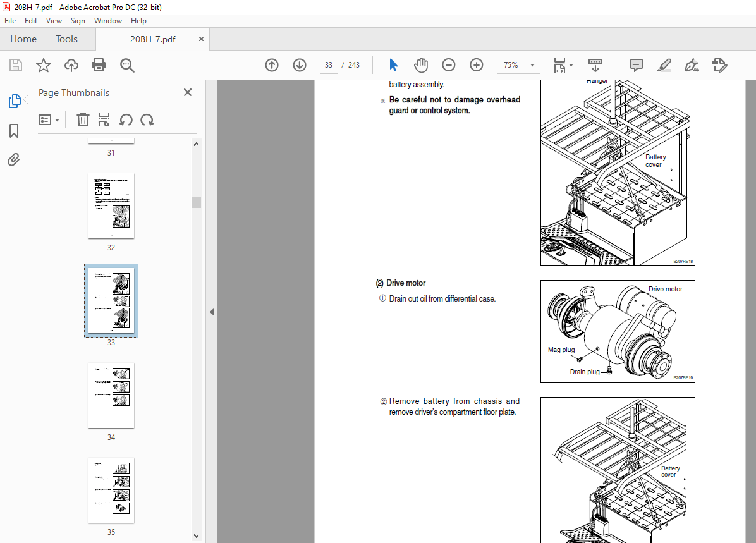The image size is (756, 543).
Task: Open Page Thumbnails panel icon in sidebar
Action: (15, 101)
